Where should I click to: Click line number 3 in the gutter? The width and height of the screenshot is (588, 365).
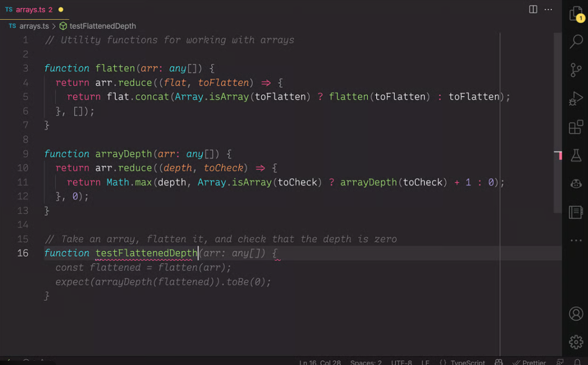coord(26,68)
